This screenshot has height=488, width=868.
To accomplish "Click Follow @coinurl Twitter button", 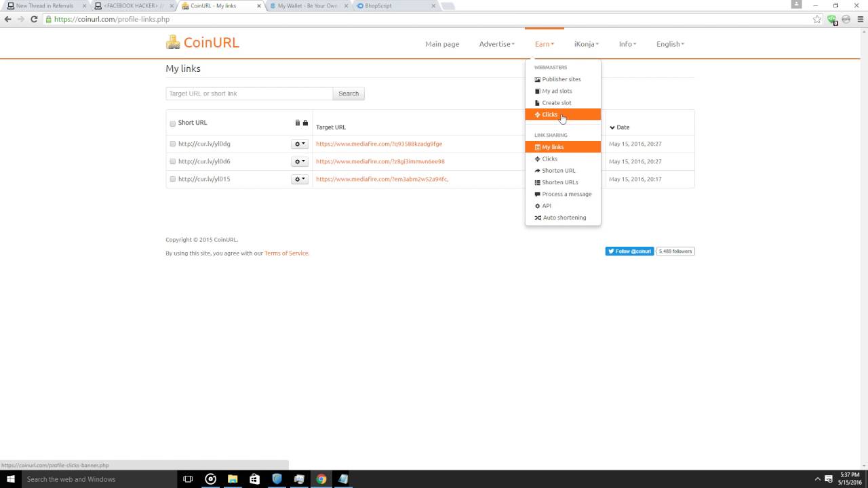I will [629, 251].
